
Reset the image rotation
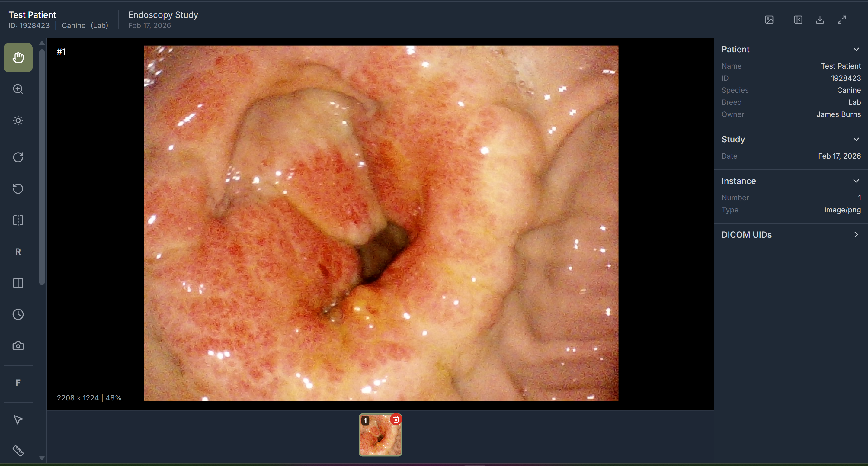pos(18,189)
